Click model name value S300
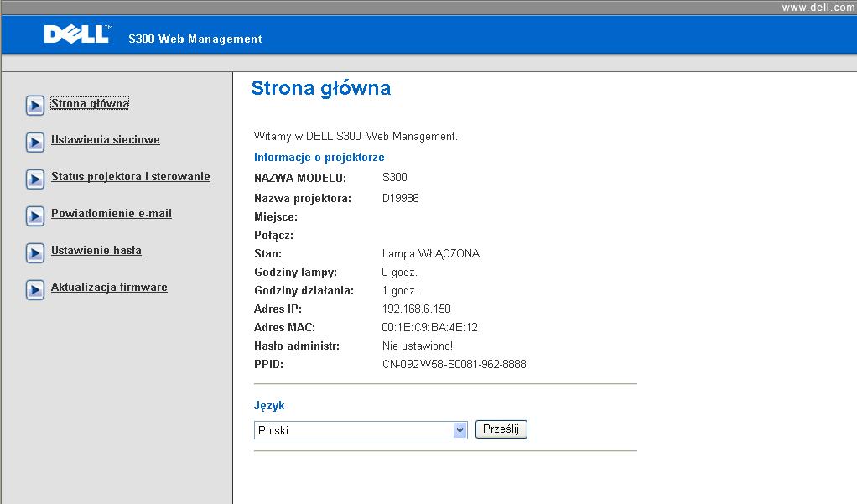 click(395, 177)
